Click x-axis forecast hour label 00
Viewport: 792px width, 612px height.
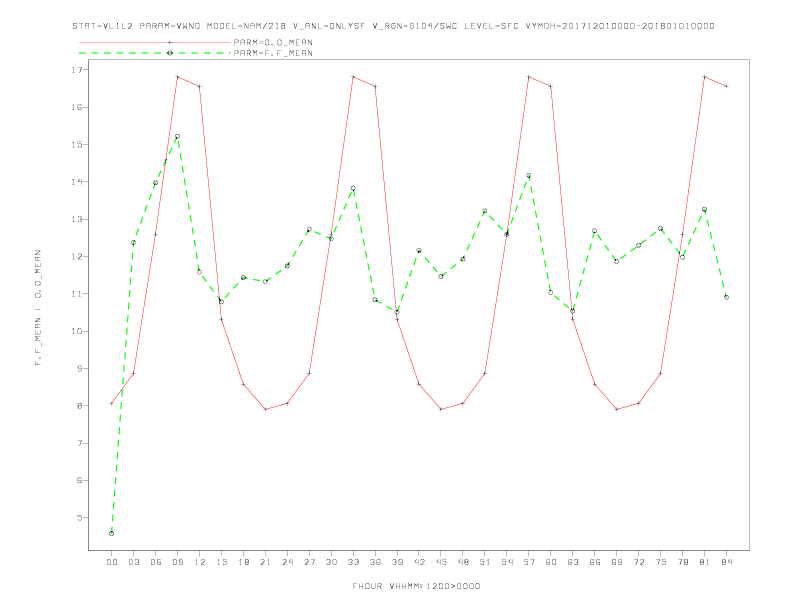tap(112, 562)
